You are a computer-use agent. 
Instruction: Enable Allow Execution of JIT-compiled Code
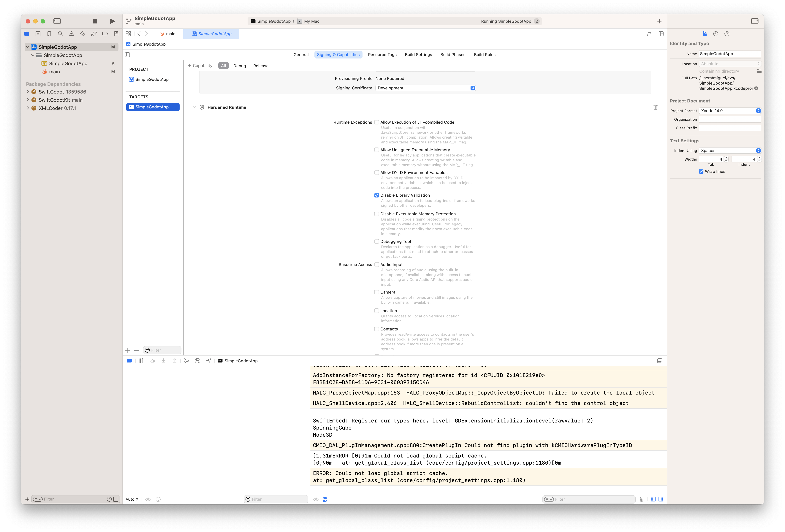[377, 122]
